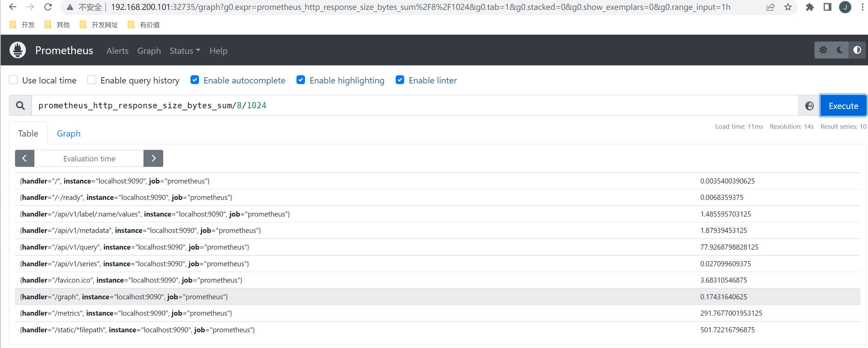Expand the Status dropdown menu
Image resolution: width=868 pixels, height=348 pixels.
[185, 51]
